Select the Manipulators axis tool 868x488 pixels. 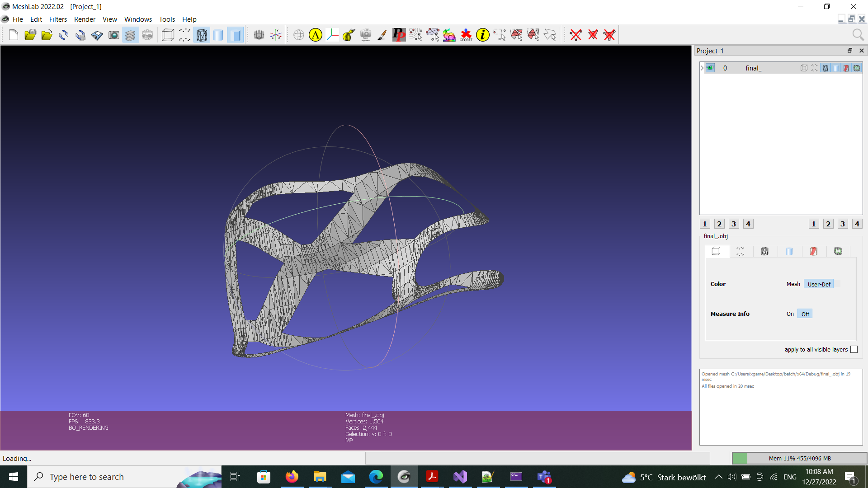click(x=332, y=35)
